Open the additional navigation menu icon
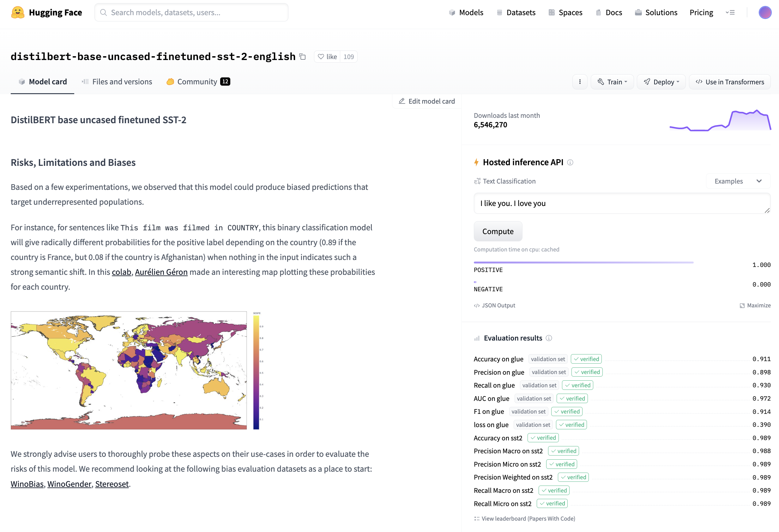The height and width of the screenshot is (532, 779). click(x=730, y=12)
